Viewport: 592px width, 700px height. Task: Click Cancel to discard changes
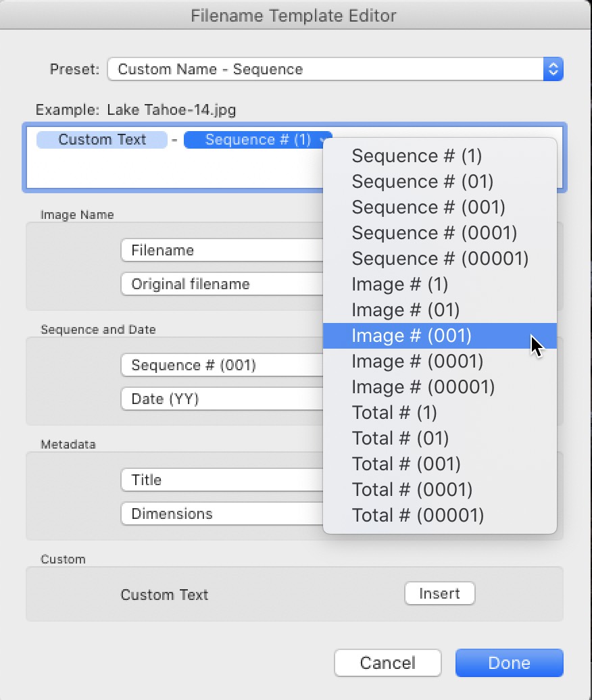387,663
